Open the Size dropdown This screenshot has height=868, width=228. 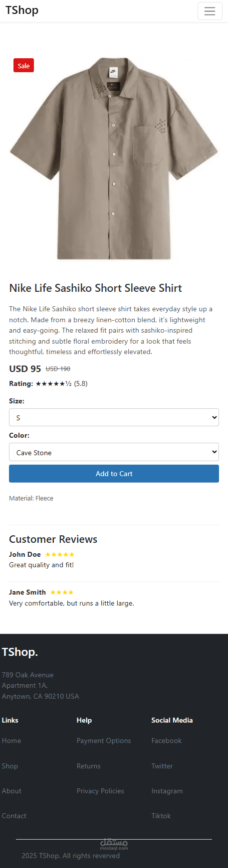click(x=114, y=417)
